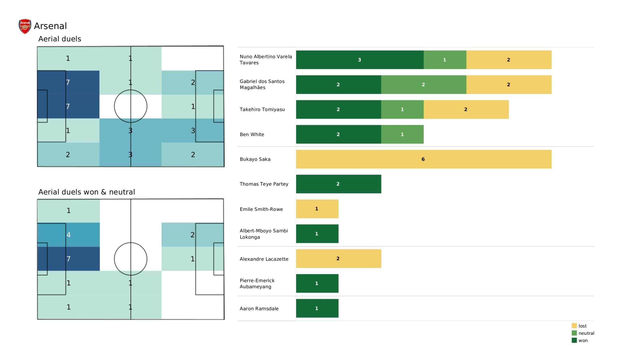Image resolution: width=620 pixels, height=364 pixels.
Task: Click Aaron Ramsdale's dark green won bar
Action: 317,308
